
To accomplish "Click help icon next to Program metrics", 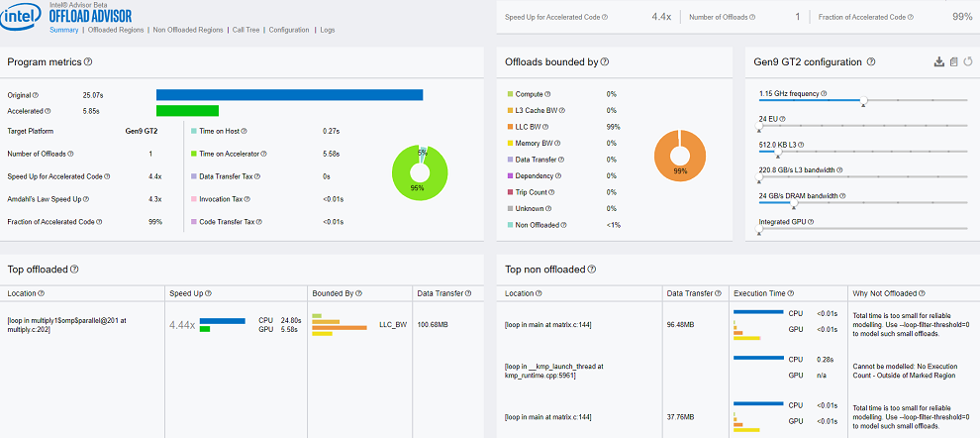I will (x=88, y=61).
